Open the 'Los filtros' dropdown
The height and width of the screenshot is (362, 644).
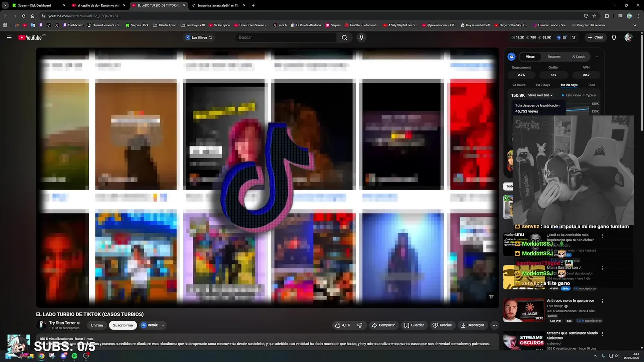pos(199,37)
